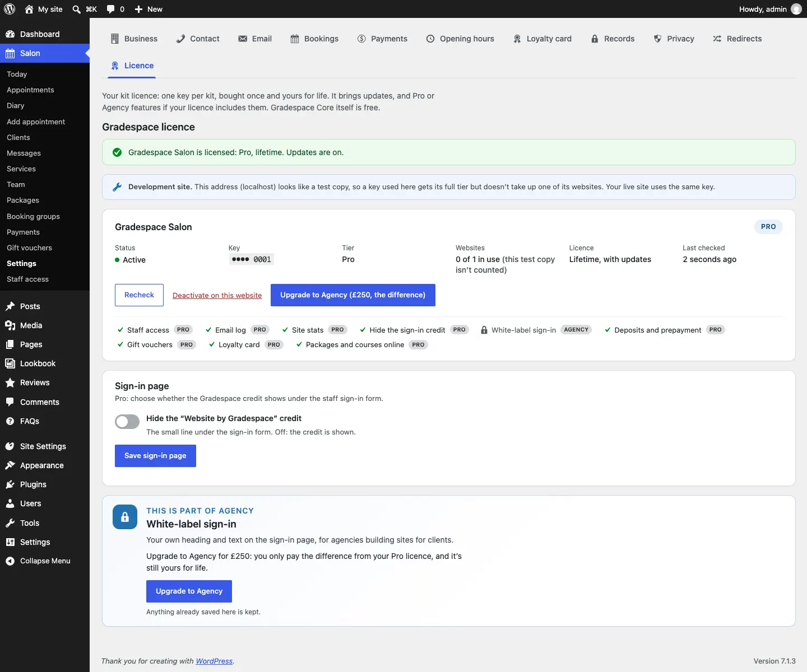Click the admin user avatar

(796, 9)
